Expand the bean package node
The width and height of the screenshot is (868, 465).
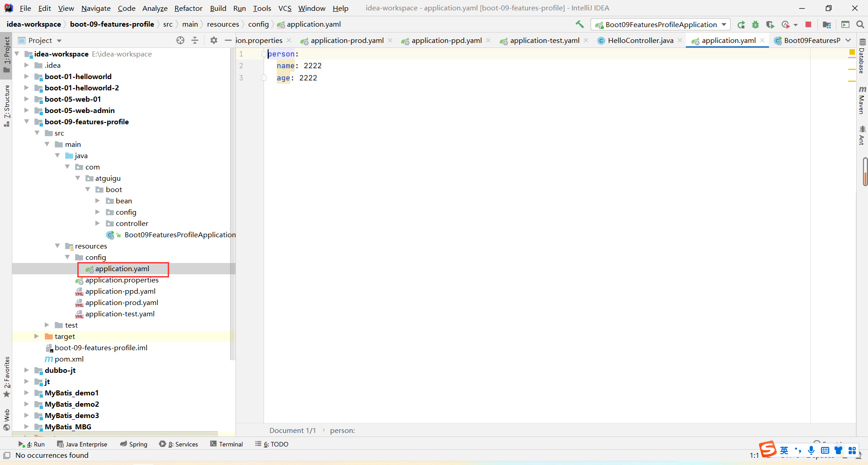pos(97,201)
